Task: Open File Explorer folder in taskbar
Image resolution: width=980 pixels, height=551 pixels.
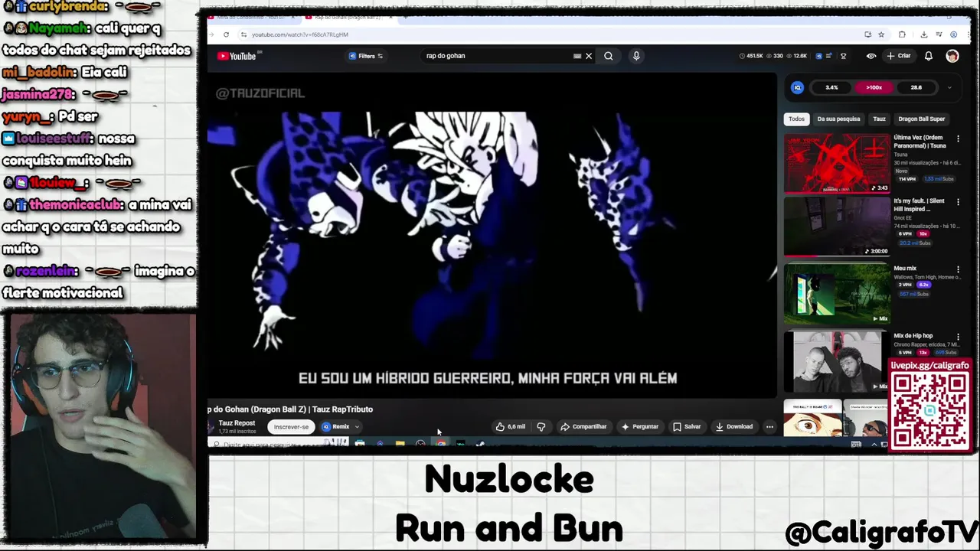Action: click(x=400, y=445)
